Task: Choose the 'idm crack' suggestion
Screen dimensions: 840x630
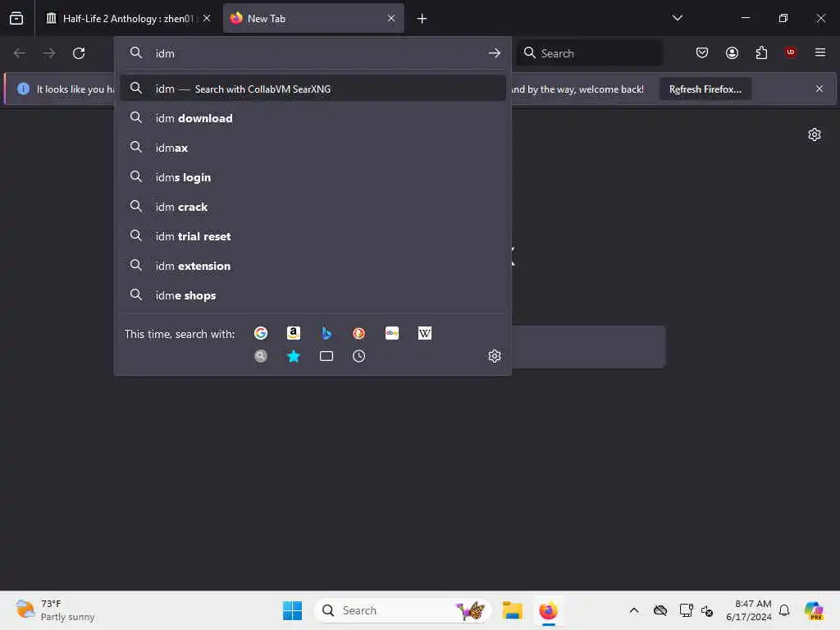Action: (x=313, y=207)
